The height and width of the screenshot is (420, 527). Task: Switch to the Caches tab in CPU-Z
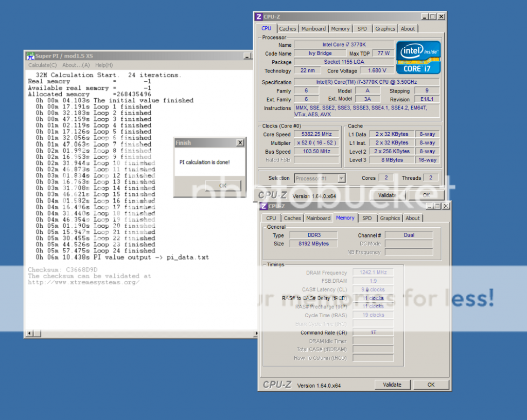288,28
